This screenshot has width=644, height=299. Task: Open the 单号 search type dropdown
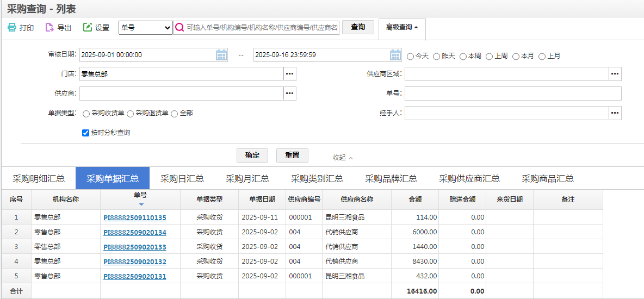coord(145,28)
